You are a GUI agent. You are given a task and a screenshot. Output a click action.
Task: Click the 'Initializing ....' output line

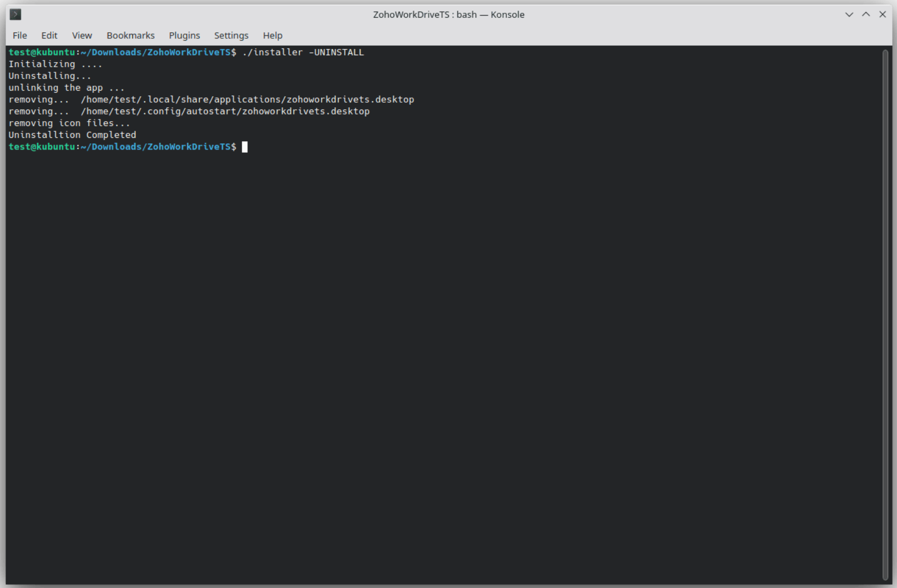(x=56, y=64)
